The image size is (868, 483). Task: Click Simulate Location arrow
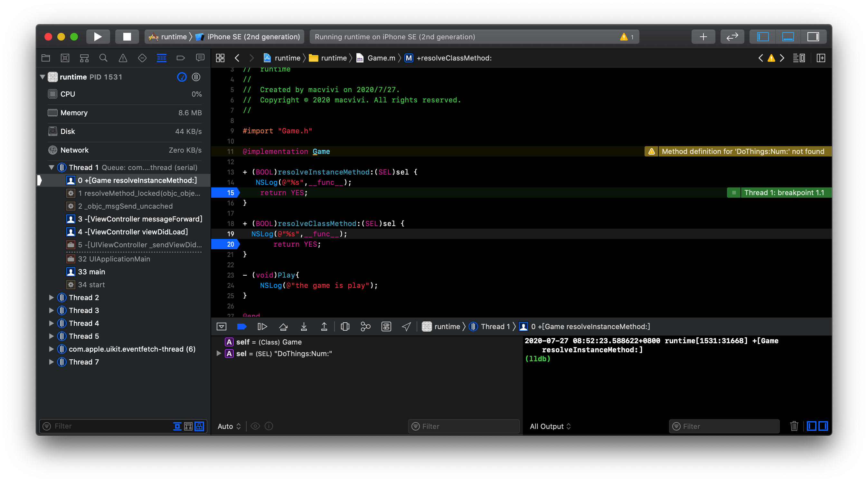pyautogui.click(x=406, y=326)
